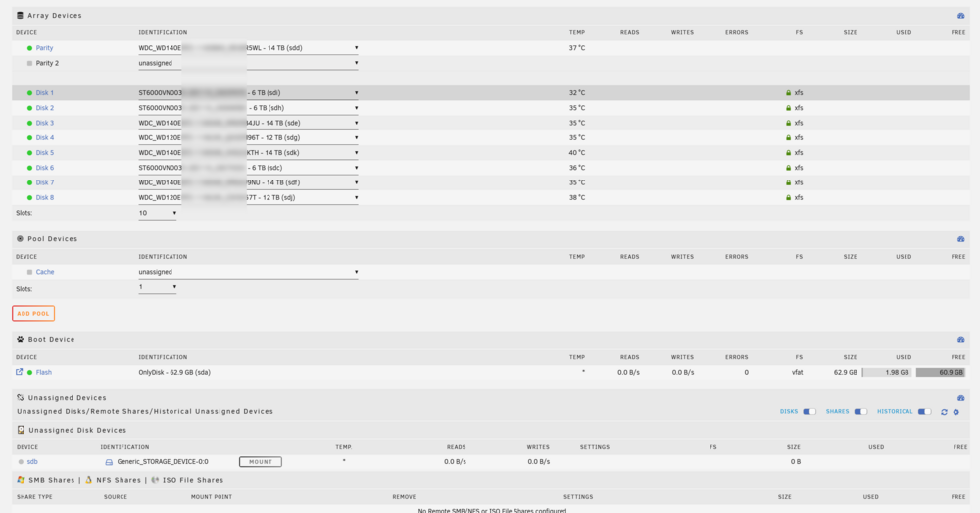Open the Cache device link
Image resolution: width=980 pixels, height=513 pixels.
(x=45, y=272)
